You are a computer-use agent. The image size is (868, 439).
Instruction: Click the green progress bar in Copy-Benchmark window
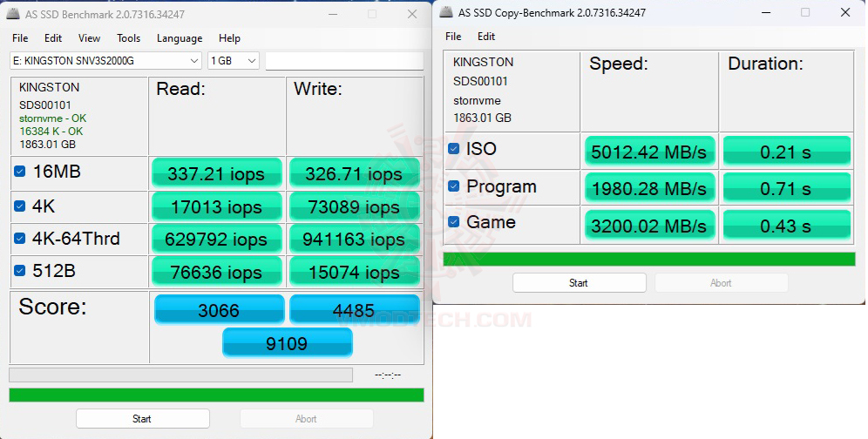coord(649,259)
